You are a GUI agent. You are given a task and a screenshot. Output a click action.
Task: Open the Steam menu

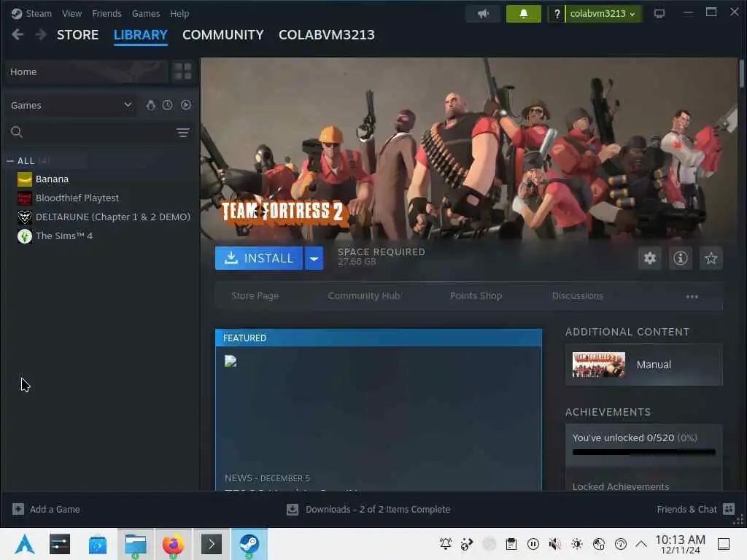pyautogui.click(x=38, y=13)
